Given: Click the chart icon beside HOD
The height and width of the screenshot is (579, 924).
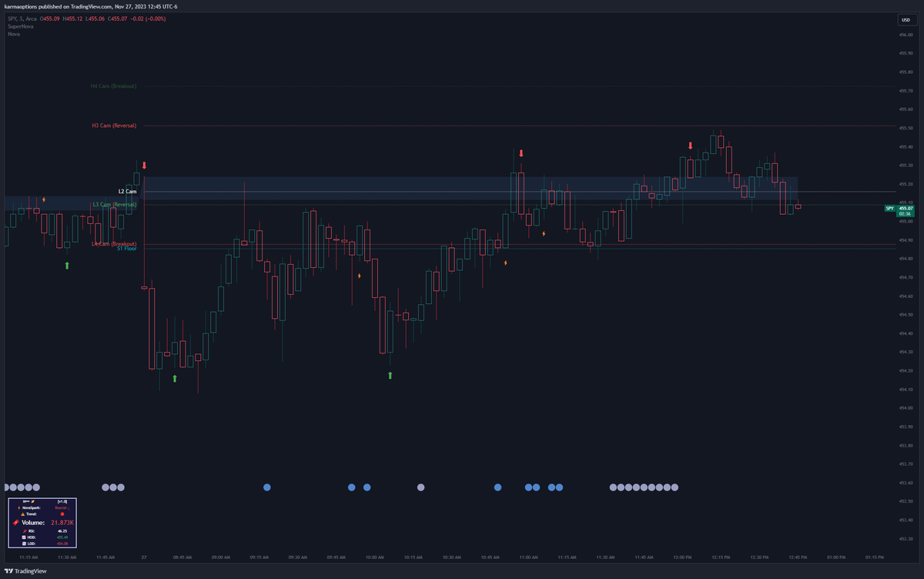Looking at the screenshot, I should [x=24, y=537].
